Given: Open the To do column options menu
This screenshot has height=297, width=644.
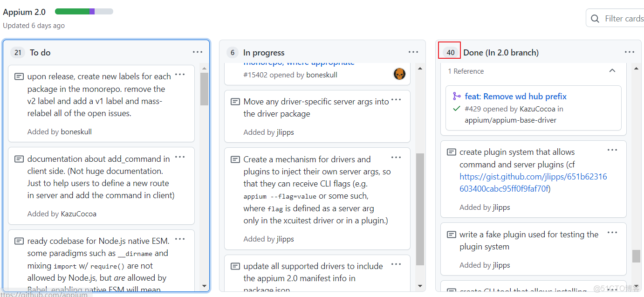Looking at the screenshot, I should click(x=198, y=52).
